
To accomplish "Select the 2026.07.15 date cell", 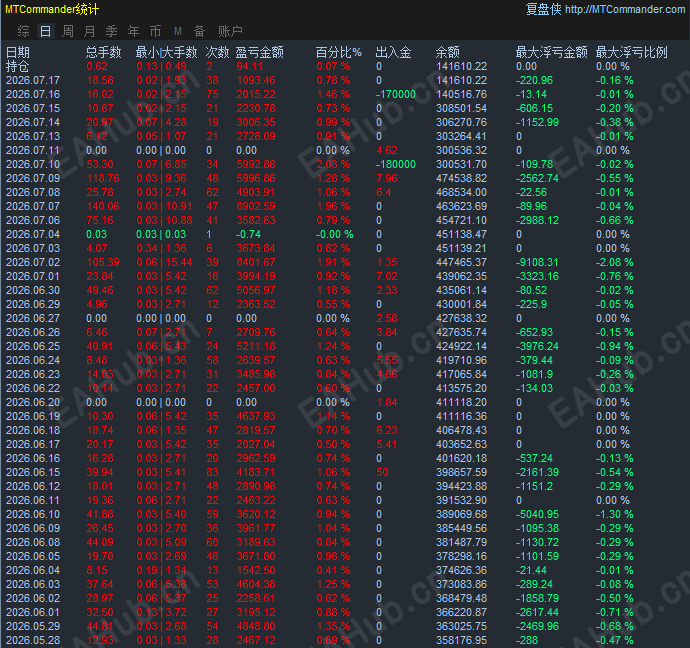I will pyautogui.click(x=33, y=109).
